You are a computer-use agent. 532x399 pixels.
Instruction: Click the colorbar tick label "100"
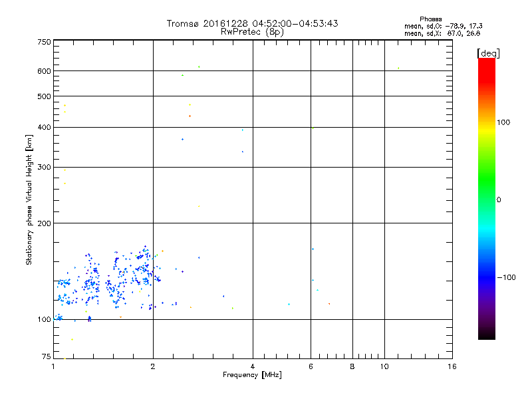click(503, 122)
